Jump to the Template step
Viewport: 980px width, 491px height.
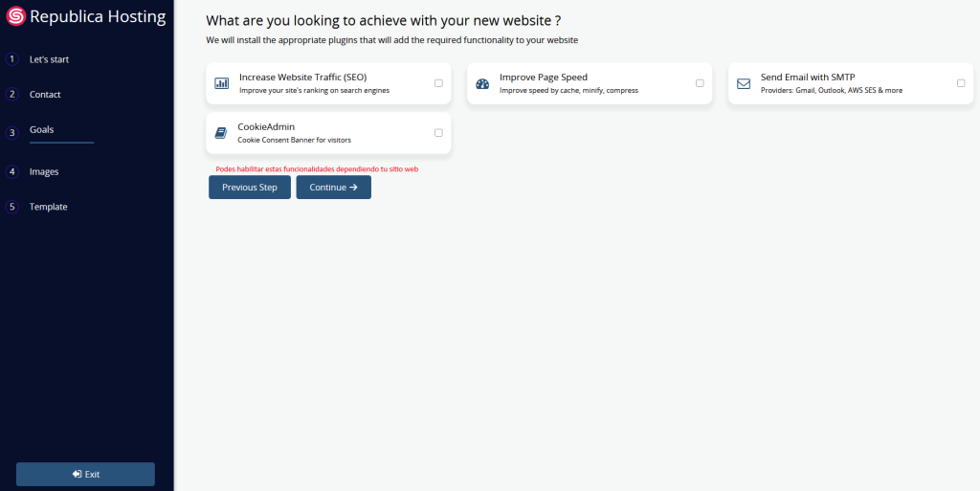tap(49, 207)
